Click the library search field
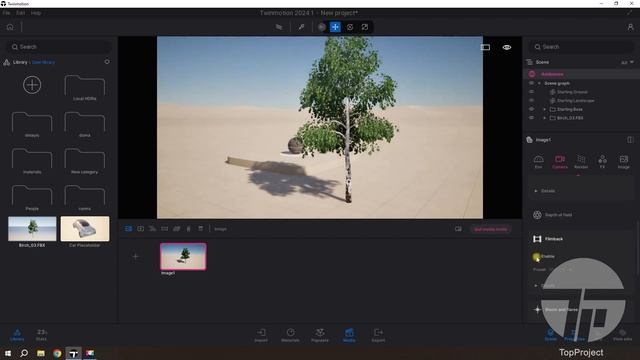The height and width of the screenshot is (360, 640). 59,47
